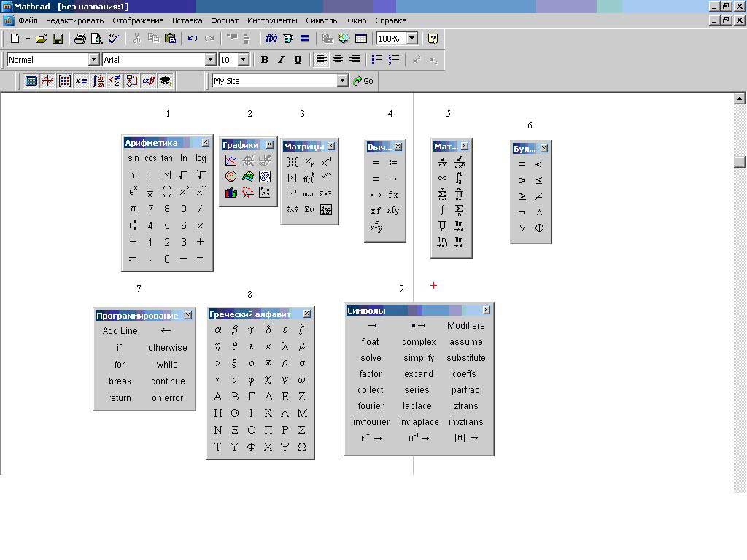The image size is (747, 560).
Task: Expand the font size 10 dropdown
Action: point(244,60)
